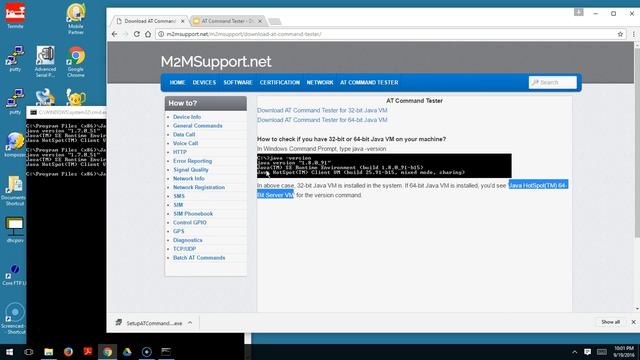Viewport: 640px width, 360px height.
Task: Open the Action Center notification icon
Action: pyautogui.click(x=587, y=352)
